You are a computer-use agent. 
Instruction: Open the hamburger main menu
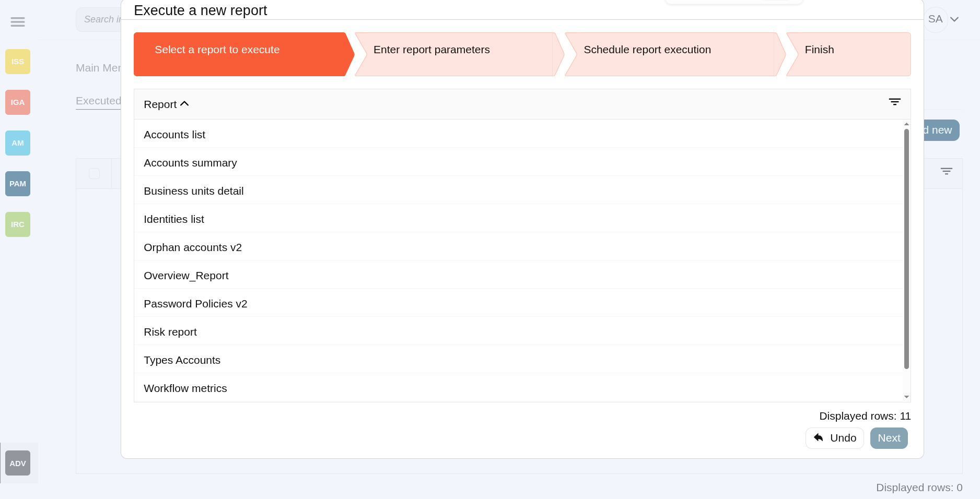coord(18,22)
